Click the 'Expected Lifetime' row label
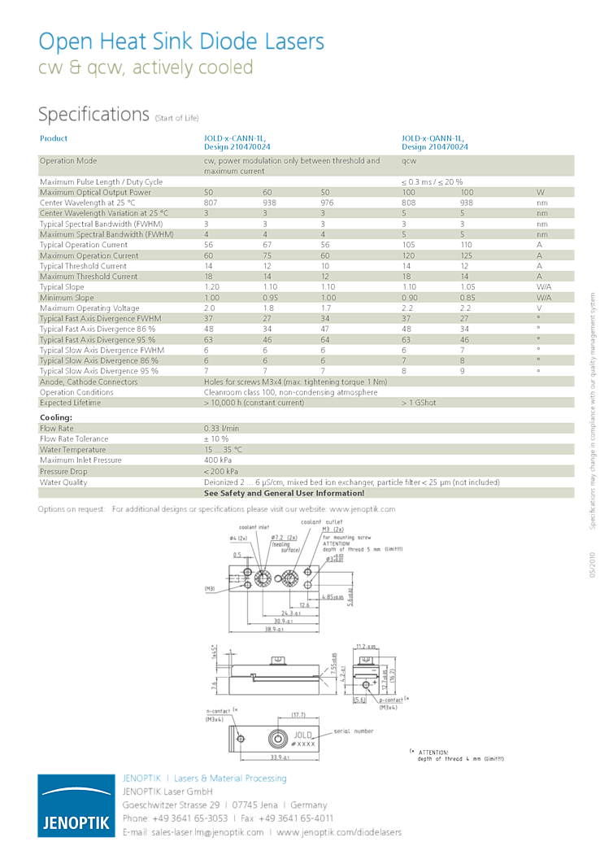This screenshot has height=868, width=613. (71, 403)
